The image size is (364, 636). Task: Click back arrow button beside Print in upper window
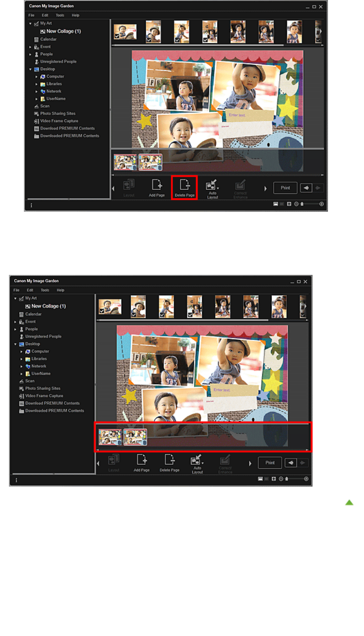[x=306, y=188]
